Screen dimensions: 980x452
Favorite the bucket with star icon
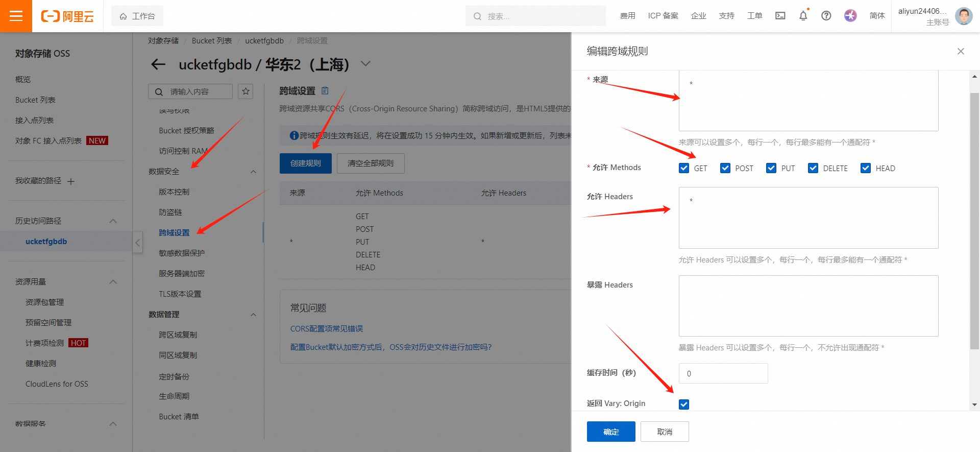[x=246, y=91]
